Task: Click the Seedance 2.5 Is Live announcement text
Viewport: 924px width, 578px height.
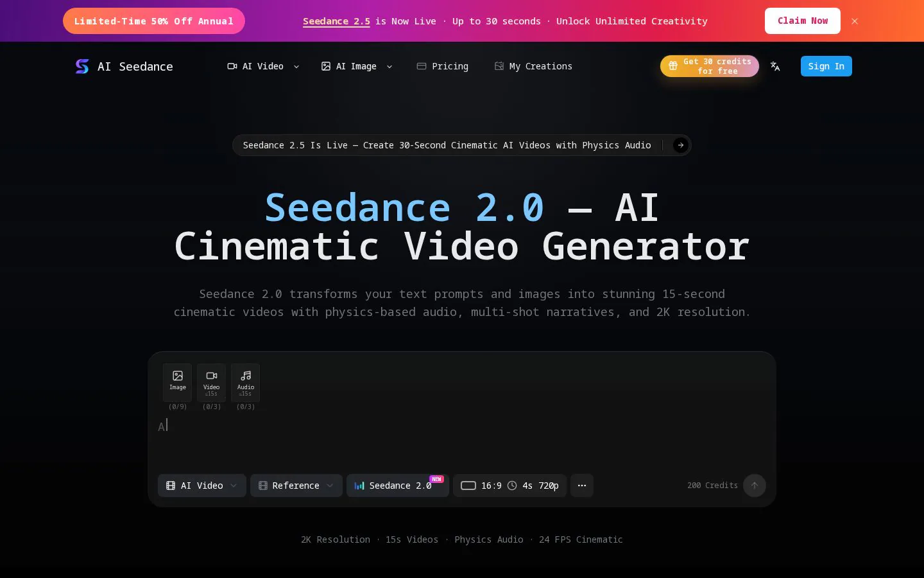Action: tap(447, 145)
